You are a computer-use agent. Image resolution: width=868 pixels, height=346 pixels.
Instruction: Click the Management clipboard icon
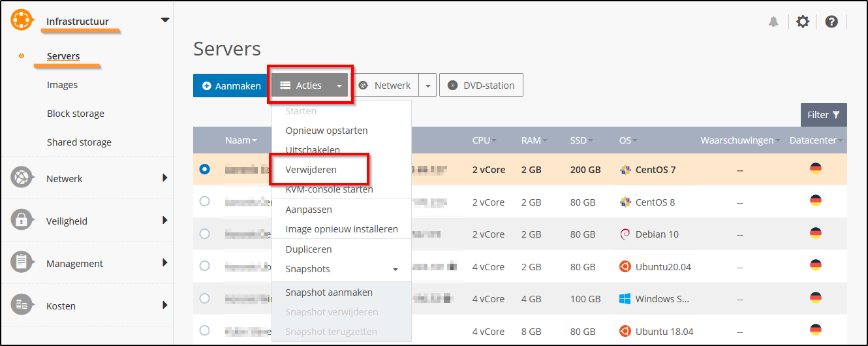pyautogui.click(x=22, y=262)
